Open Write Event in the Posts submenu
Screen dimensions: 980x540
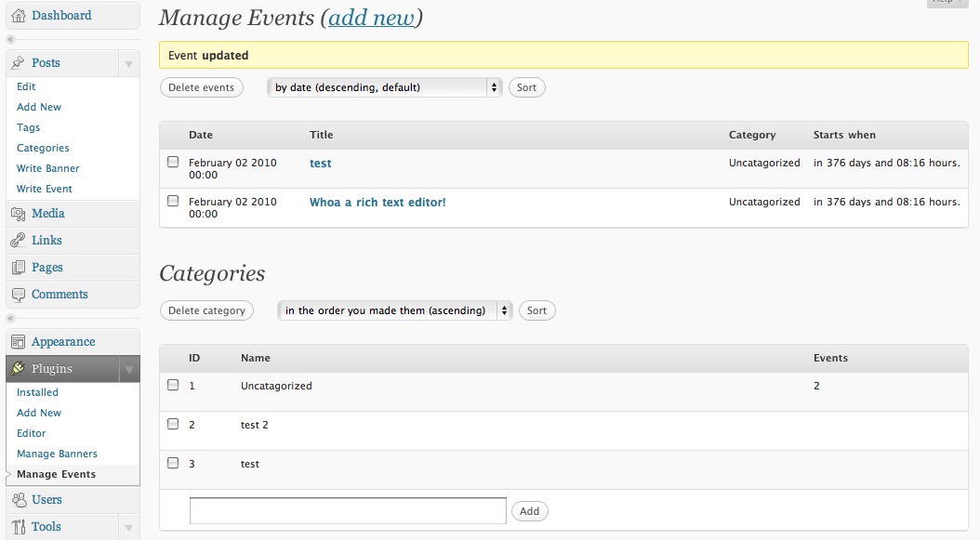pyautogui.click(x=45, y=189)
